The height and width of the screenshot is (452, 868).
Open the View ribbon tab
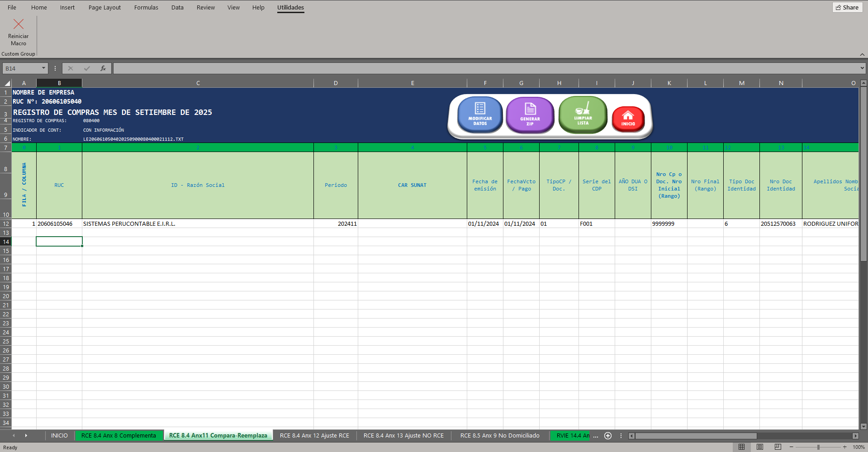point(233,7)
